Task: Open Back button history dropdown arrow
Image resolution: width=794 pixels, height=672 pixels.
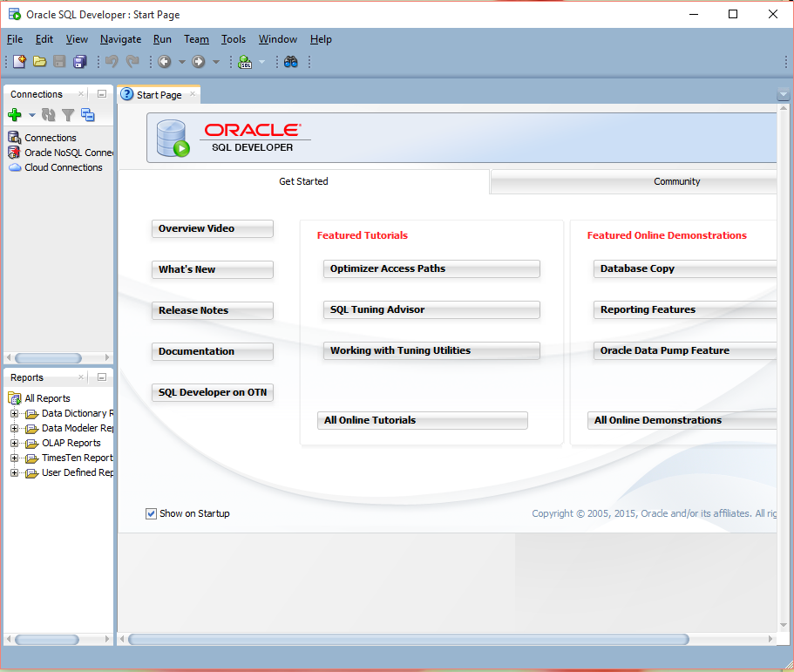Action: (182, 62)
